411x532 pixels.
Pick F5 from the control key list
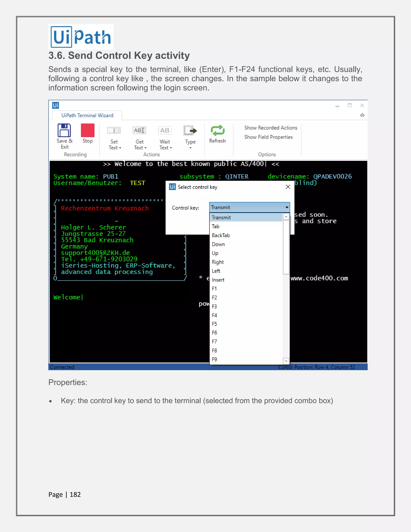coord(246,324)
